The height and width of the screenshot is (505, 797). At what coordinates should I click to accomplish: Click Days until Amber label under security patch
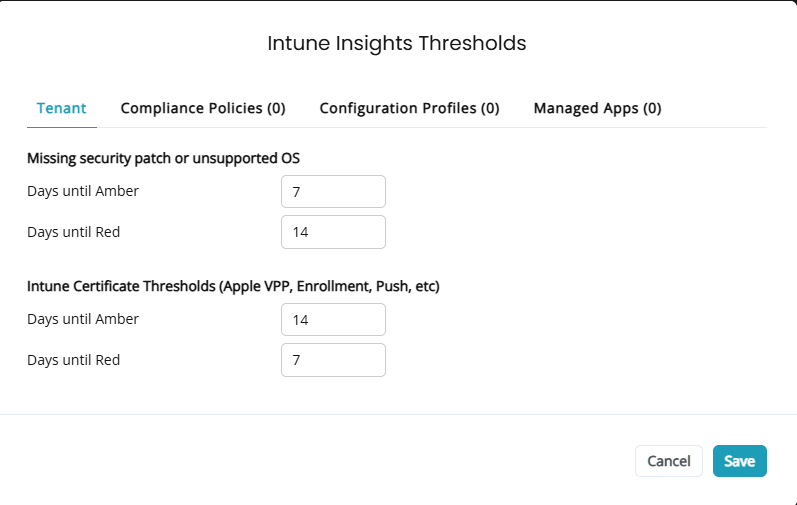[x=83, y=191]
